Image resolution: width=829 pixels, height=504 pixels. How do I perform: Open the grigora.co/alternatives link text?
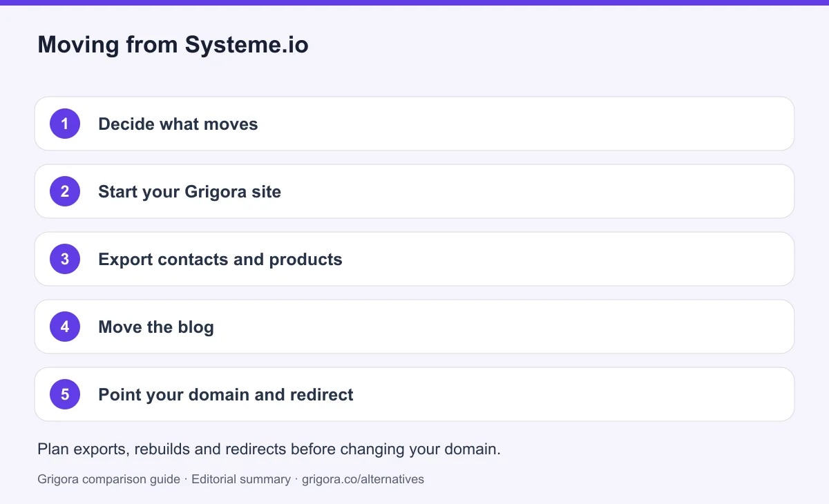(x=363, y=478)
